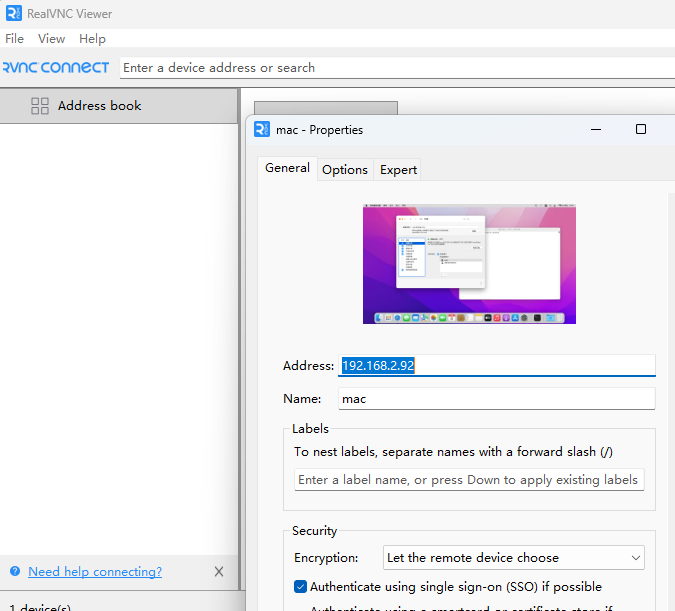Select Address book in the sidebar
This screenshot has width=675, height=611.
tap(119, 105)
